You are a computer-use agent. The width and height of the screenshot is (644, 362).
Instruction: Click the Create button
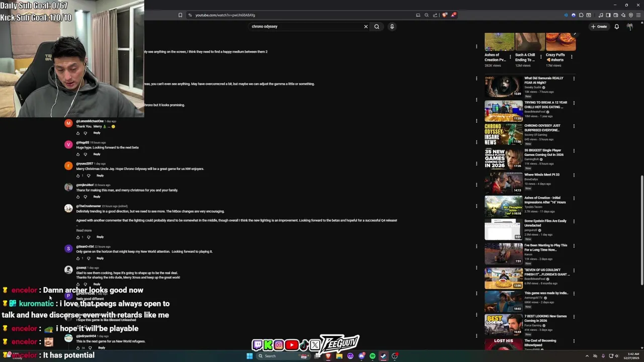click(x=599, y=27)
